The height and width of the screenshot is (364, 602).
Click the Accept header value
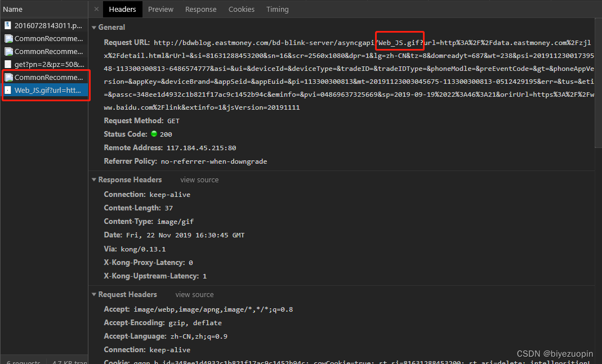213,309
